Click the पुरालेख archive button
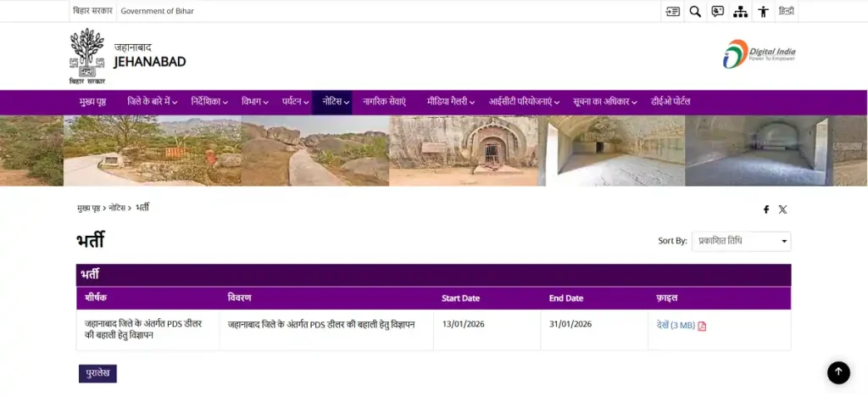The width and height of the screenshot is (868, 397). tap(97, 373)
